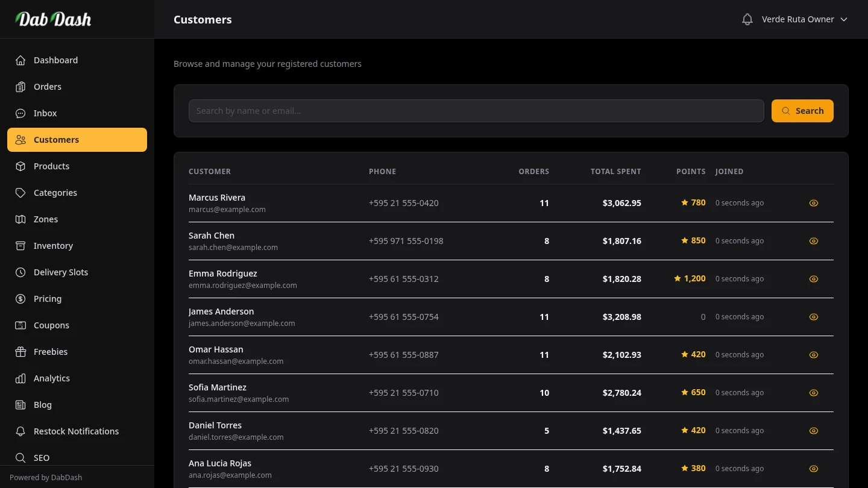This screenshot has width=868, height=488.
Task: Click the notification bell in the header
Action: point(747,19)
